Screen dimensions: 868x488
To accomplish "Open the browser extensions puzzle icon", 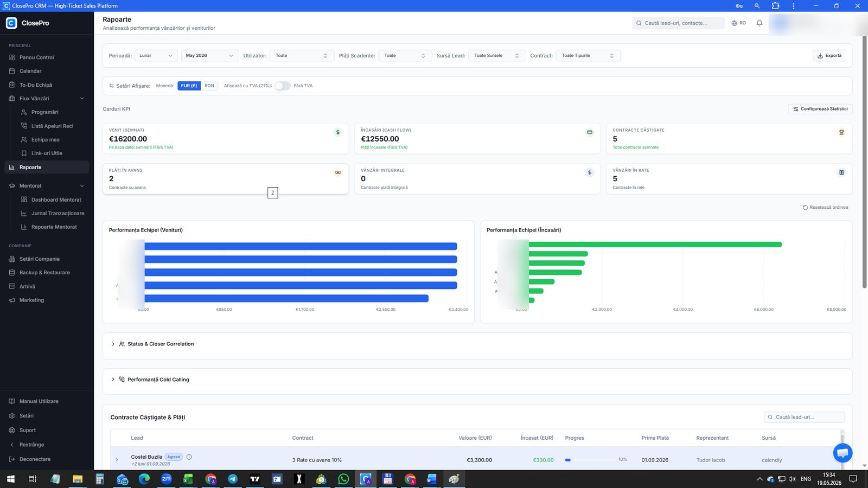I will [x=775, y=6].
